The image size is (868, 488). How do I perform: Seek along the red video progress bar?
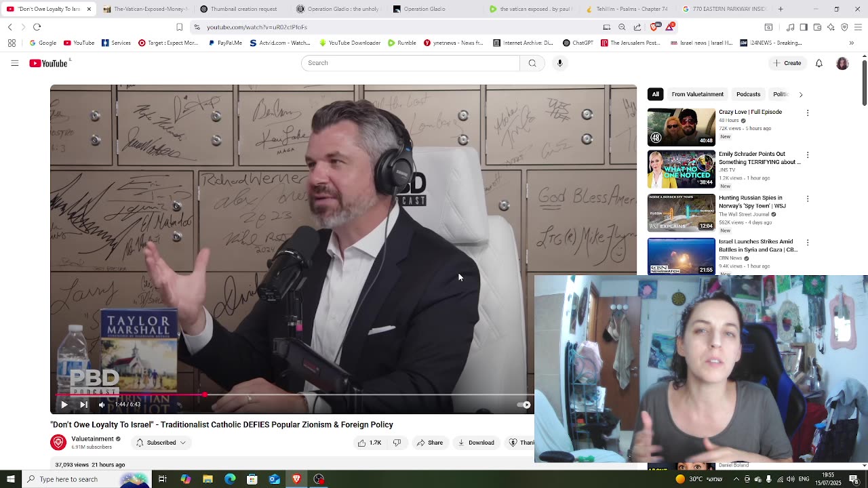[292, 394]
